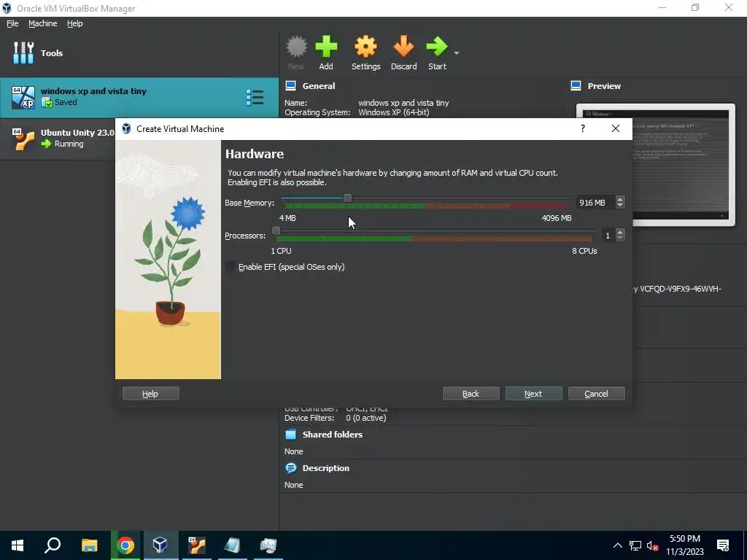747x560 pixels.
Task: Open the Help menu
Action: click(75, 23)
